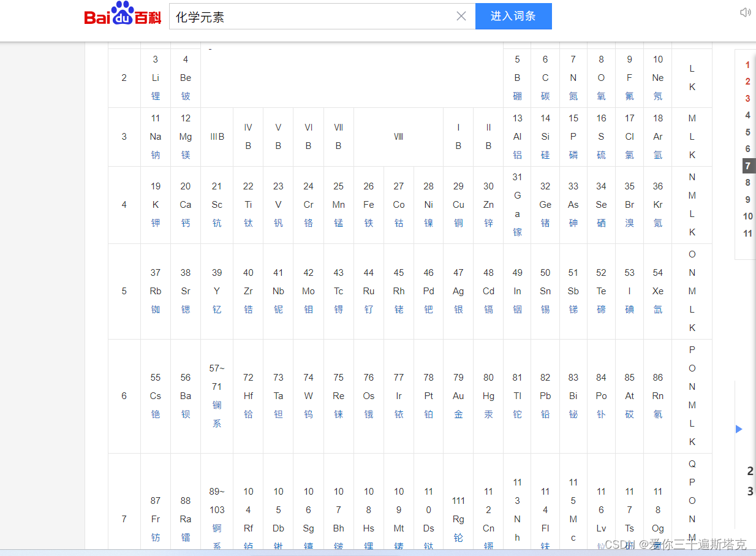Click lithium (Li 锂) in period 2

coord(155,77)
